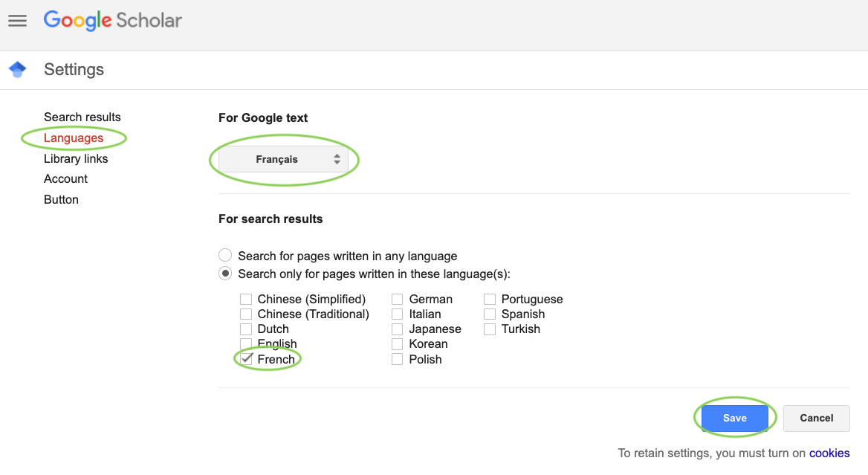
Task: Open the Button settings section
Action: [x=61, y=199]
